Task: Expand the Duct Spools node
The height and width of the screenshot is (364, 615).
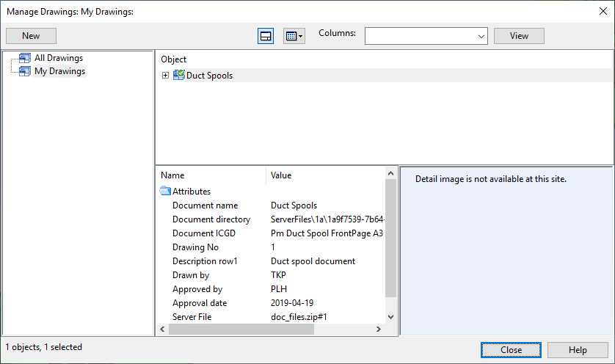Action: tap(166, 76)
